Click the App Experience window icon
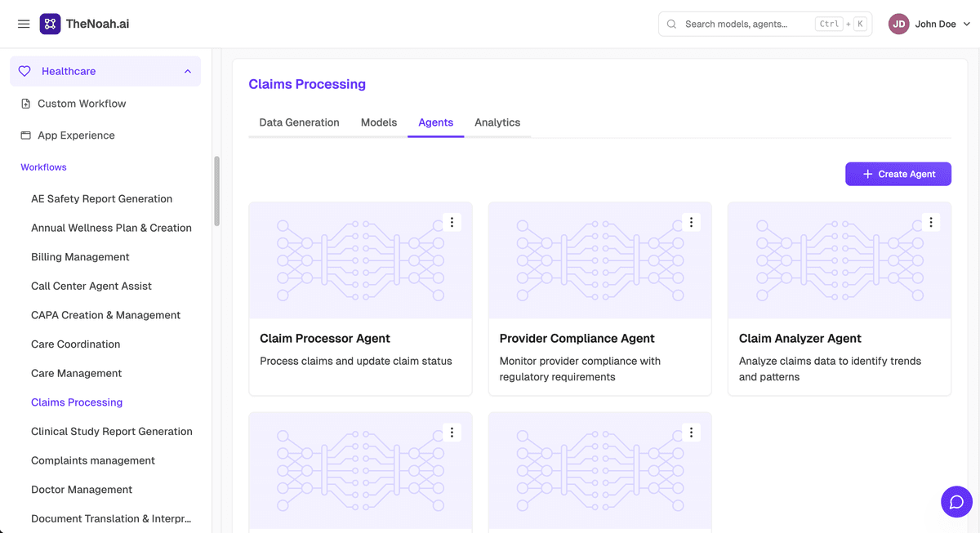The height and width of the screenshot is (533, 980). point(25,135)
